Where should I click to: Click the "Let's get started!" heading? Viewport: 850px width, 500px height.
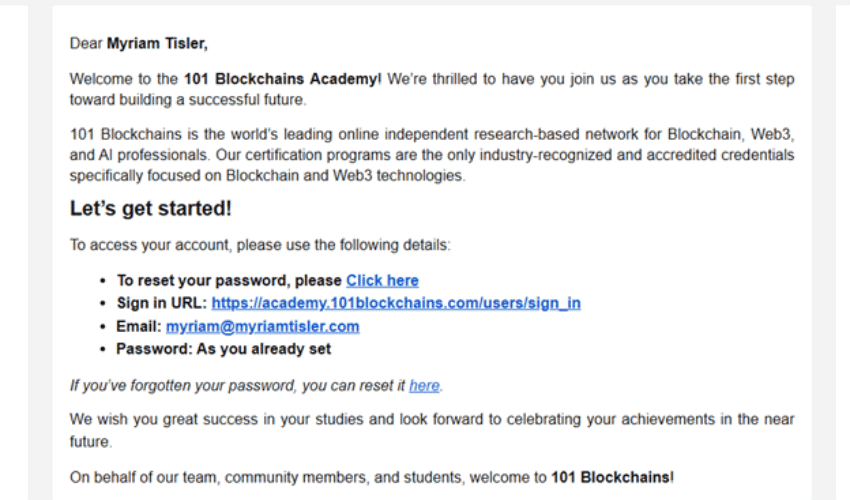(x=150, y=210)
